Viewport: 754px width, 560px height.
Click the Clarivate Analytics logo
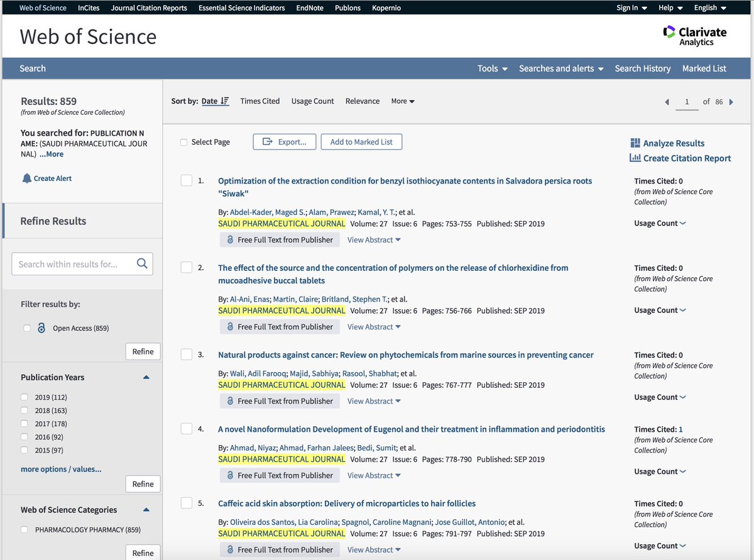(695, 36)
